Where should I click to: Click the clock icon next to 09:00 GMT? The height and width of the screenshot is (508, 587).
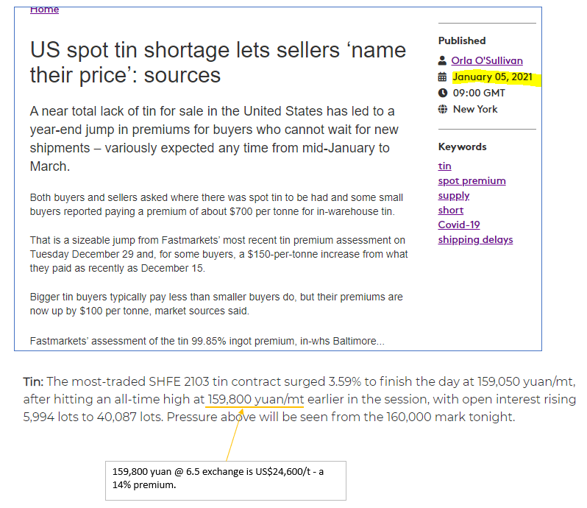(442, 93)
